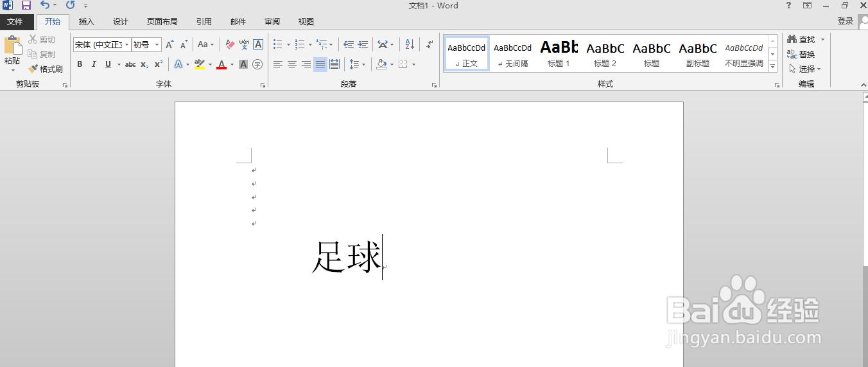Redo the action in quick access toolbar
Image resolution: width=868 pixels, height=367 pixels.
[x=70, y=5]
